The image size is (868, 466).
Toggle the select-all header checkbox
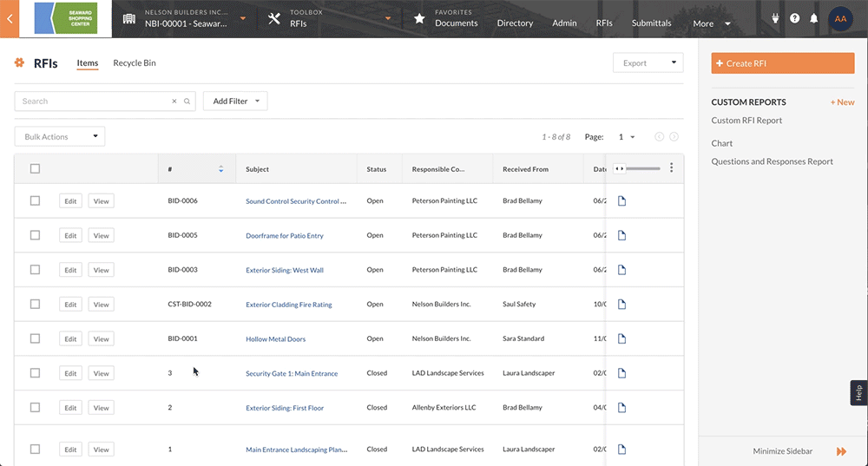point(35,168)
